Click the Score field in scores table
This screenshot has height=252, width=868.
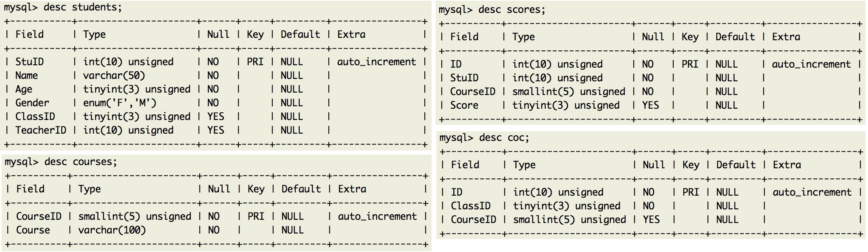tap(464, 105)
